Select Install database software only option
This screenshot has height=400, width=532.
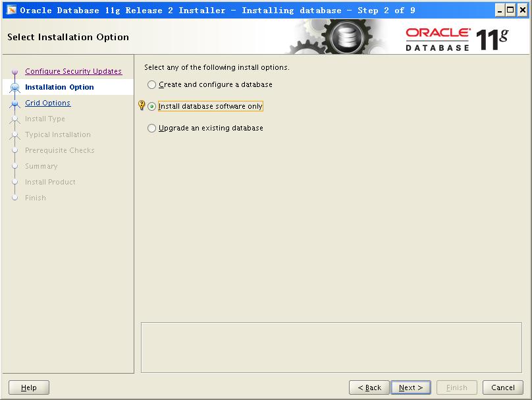[x=152, y=106]
